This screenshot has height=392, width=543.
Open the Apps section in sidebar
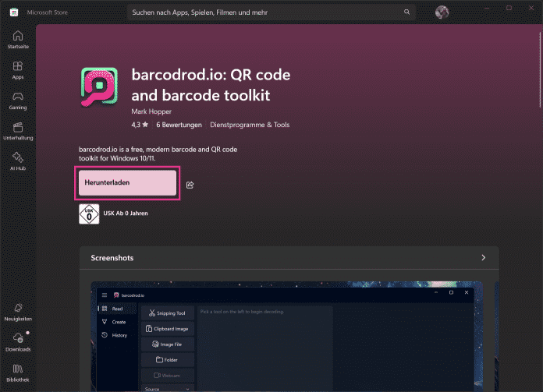tap(17, 70)
